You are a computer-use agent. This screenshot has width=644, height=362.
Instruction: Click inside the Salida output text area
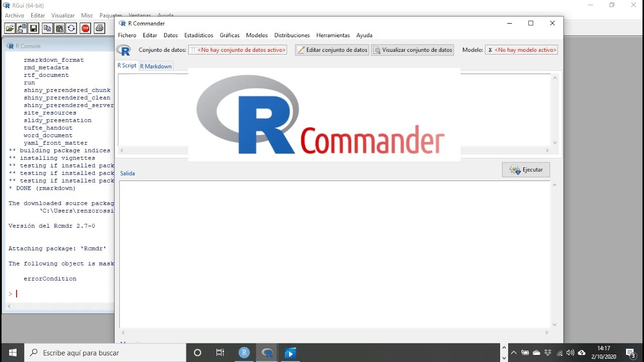pos(335,254)
